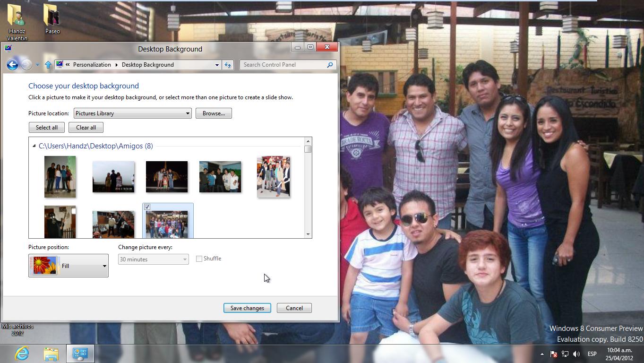Click the Up folder arrow icon
Image resolution: width=644 pixels, height=363 pixels.
[x=48, y=65]
